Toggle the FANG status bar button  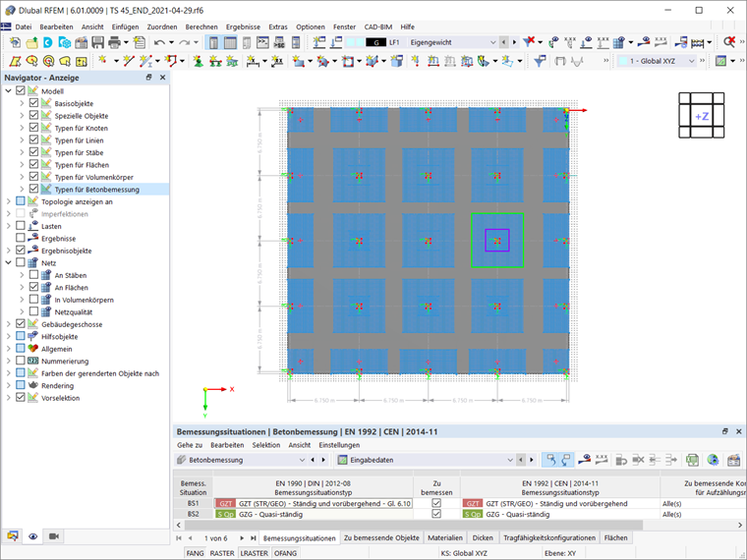tap(195, 553)
